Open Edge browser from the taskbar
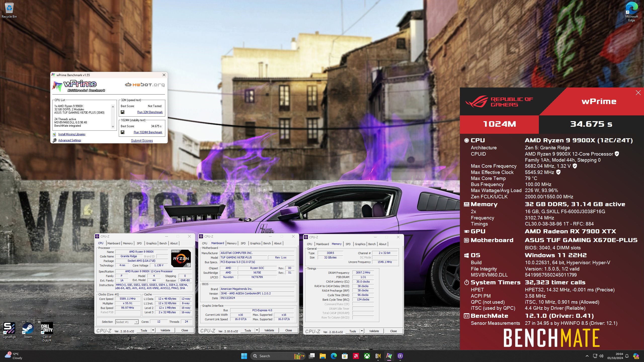 tap(334, 356)
